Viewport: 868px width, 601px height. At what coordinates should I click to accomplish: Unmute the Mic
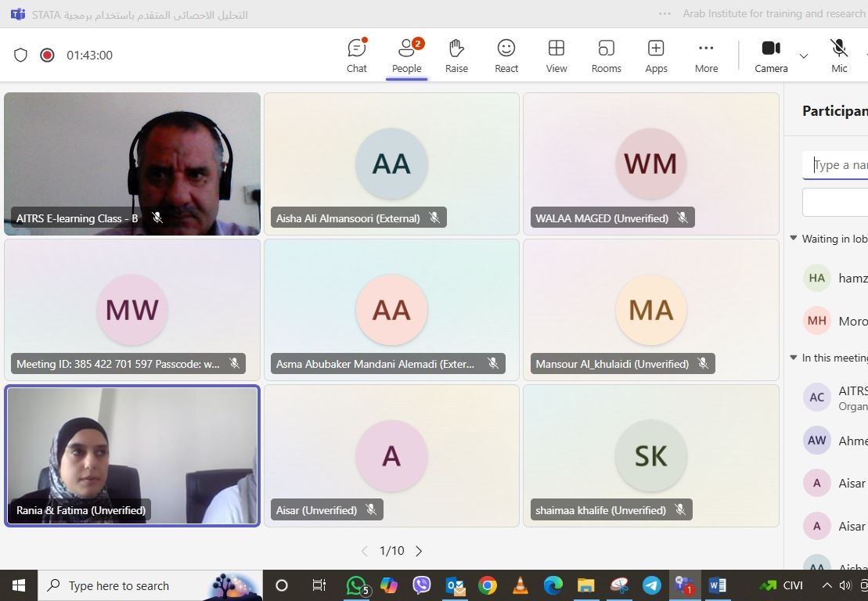839,56
